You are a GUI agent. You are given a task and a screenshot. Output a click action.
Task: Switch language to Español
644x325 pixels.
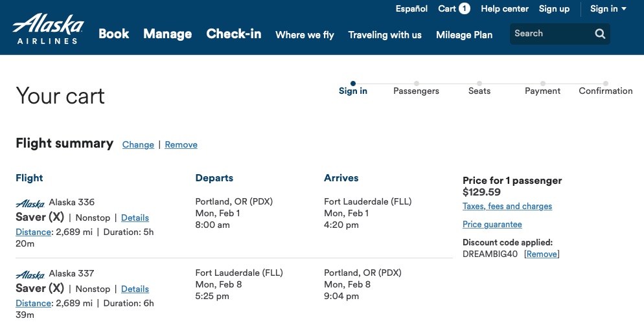[x=411, y=8]
